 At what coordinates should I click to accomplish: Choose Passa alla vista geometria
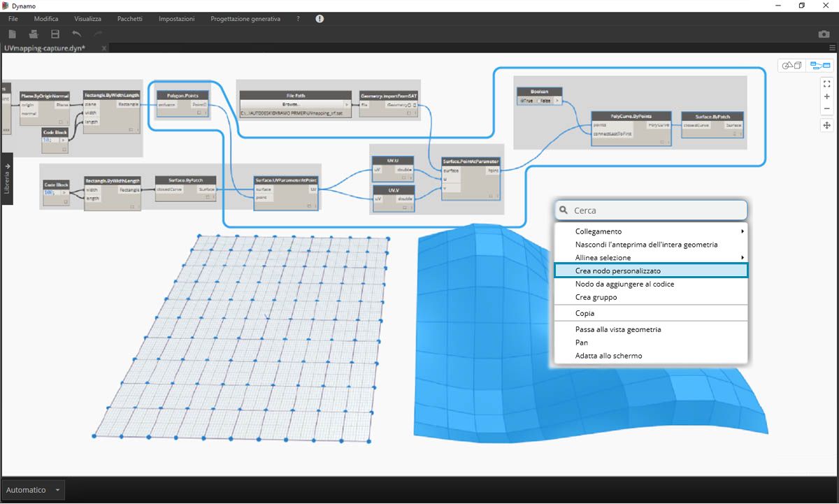click(651, 329)
